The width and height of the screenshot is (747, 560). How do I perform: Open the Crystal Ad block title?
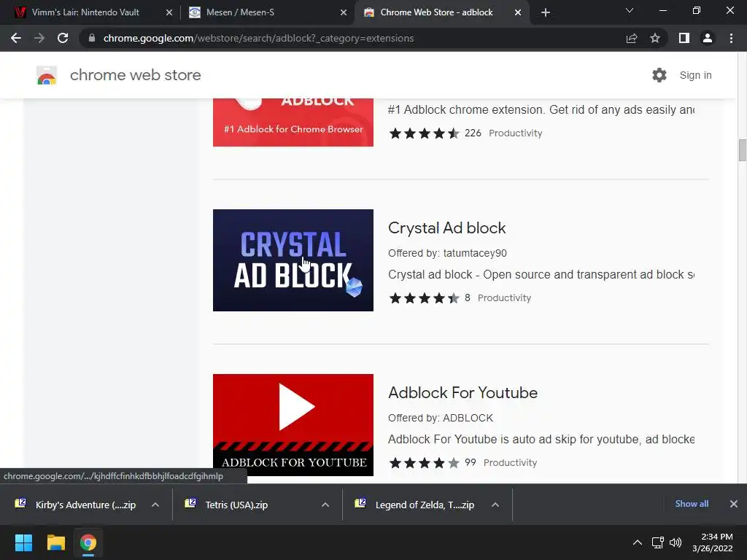(x=447, y=228)
